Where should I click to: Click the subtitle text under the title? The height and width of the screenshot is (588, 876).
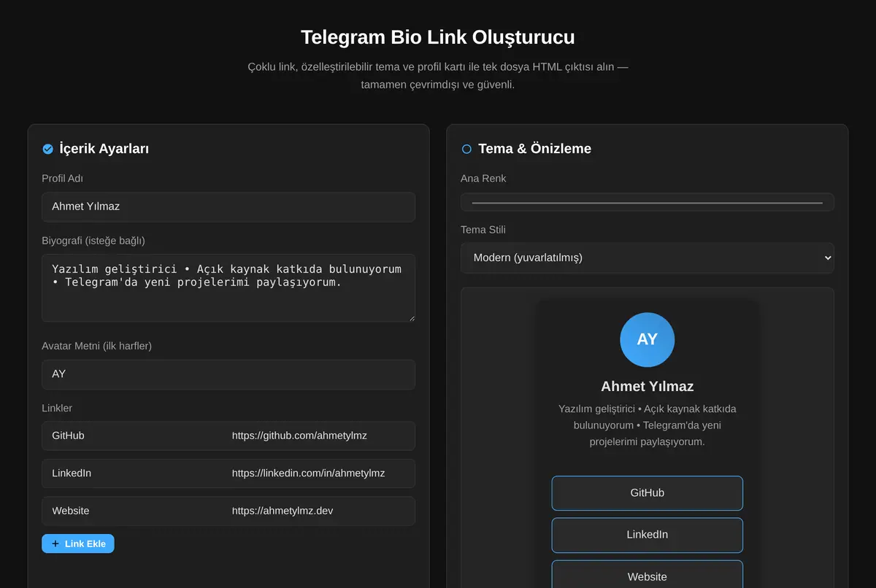[x=438, y=76]
